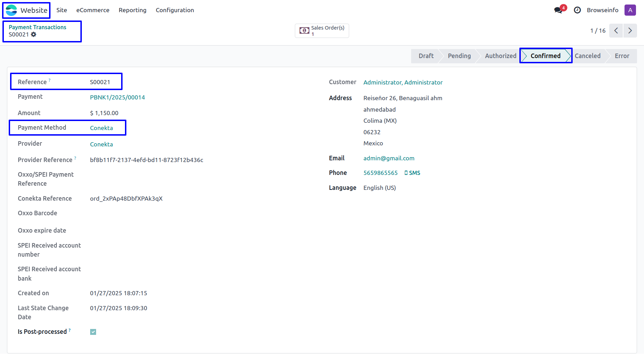Open payment link PBNK1/2025/00014

click(117, 97)
